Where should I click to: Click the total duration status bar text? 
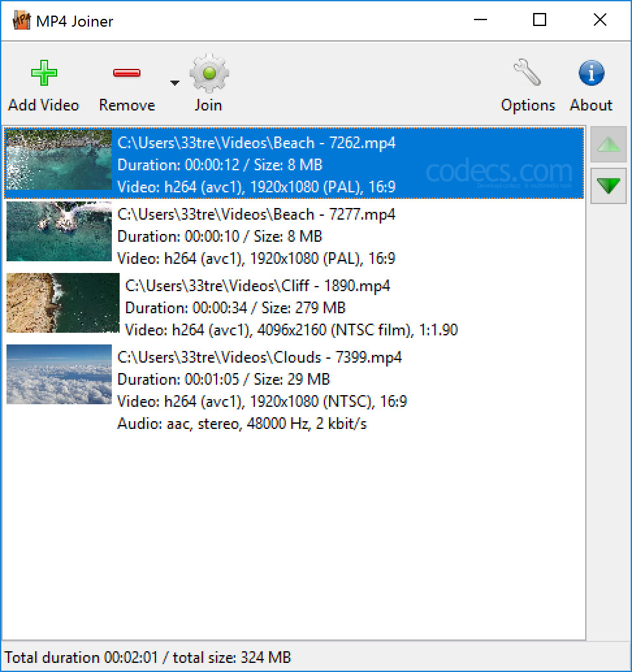148,658
